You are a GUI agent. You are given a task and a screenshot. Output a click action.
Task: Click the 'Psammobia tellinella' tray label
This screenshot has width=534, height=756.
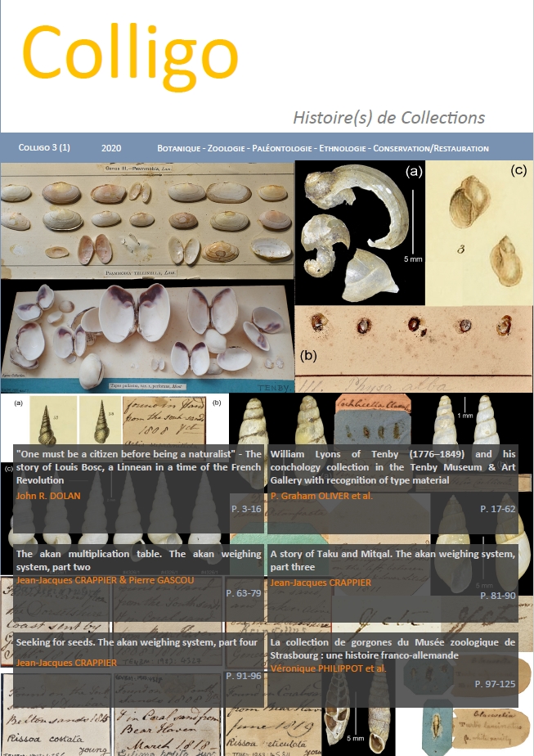tap(141, 273)
